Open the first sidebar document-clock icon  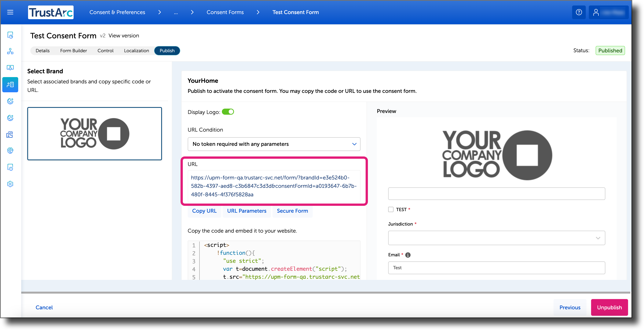point(10,35)
